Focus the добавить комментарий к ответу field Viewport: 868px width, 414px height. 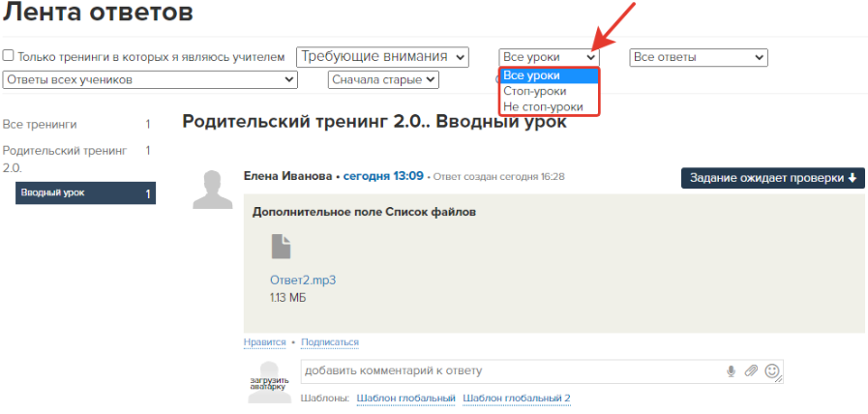point(542,371)
